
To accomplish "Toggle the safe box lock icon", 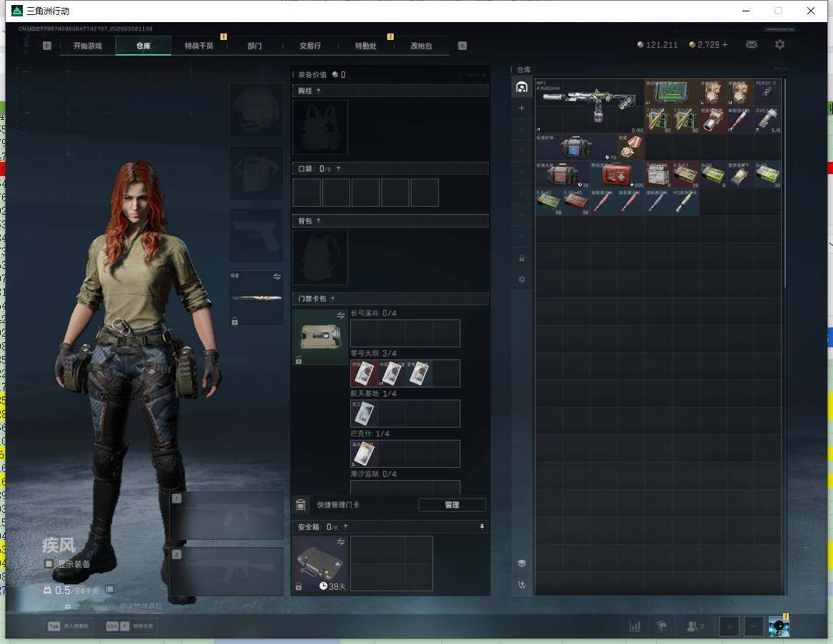I will pyautogui.click(x=299, y=586).
